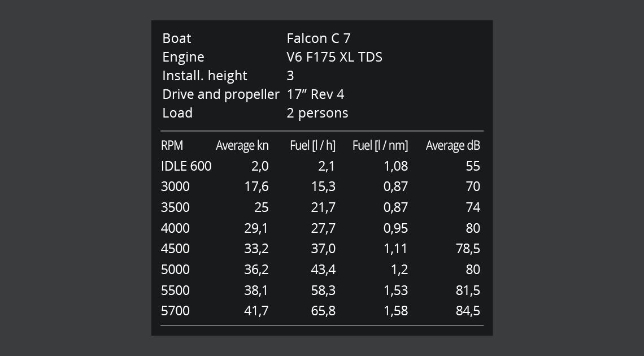The width and height of the screenshot is (644, 356).
Task: Select the IDLE 600 row label
Action: coord(186,166)
